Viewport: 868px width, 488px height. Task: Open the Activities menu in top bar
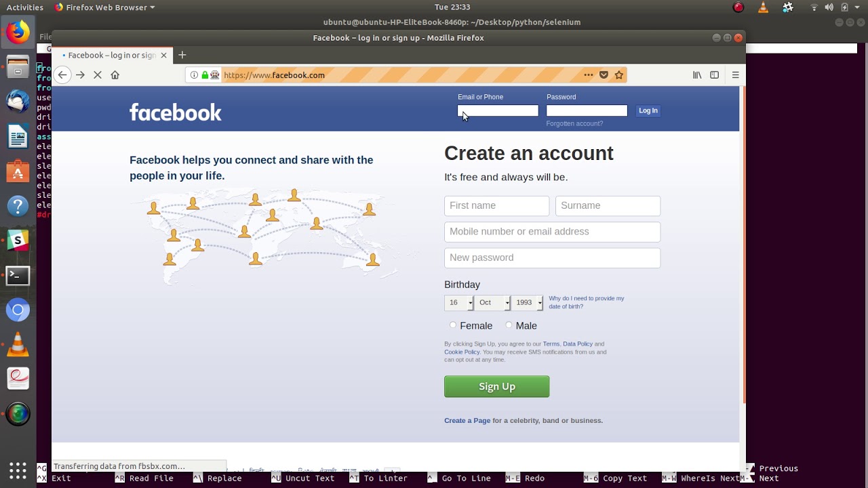click(x=24, y=7)
